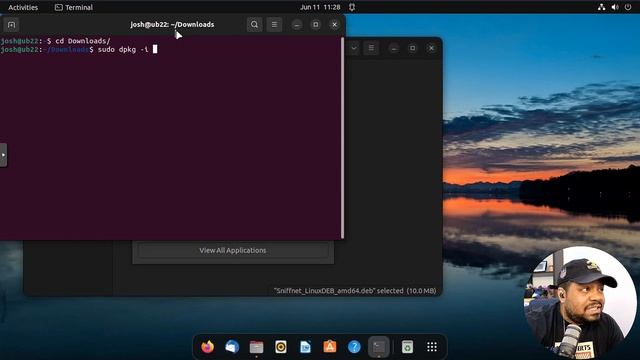Open Trash from the dock
The width and height of the screenshot is (640, 360).
tap(407, 347)
